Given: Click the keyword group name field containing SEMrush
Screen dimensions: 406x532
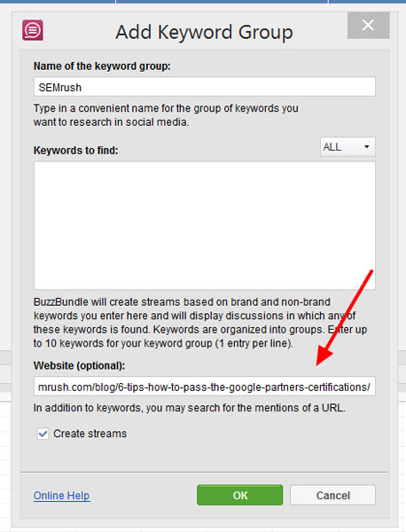Looking at the screenshot, I should (205, 87).
